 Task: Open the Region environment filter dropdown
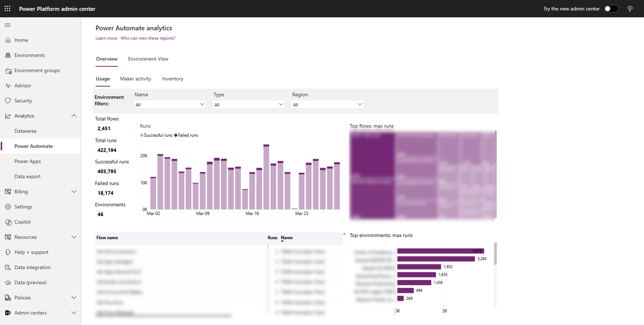click(x=327, y=104)
